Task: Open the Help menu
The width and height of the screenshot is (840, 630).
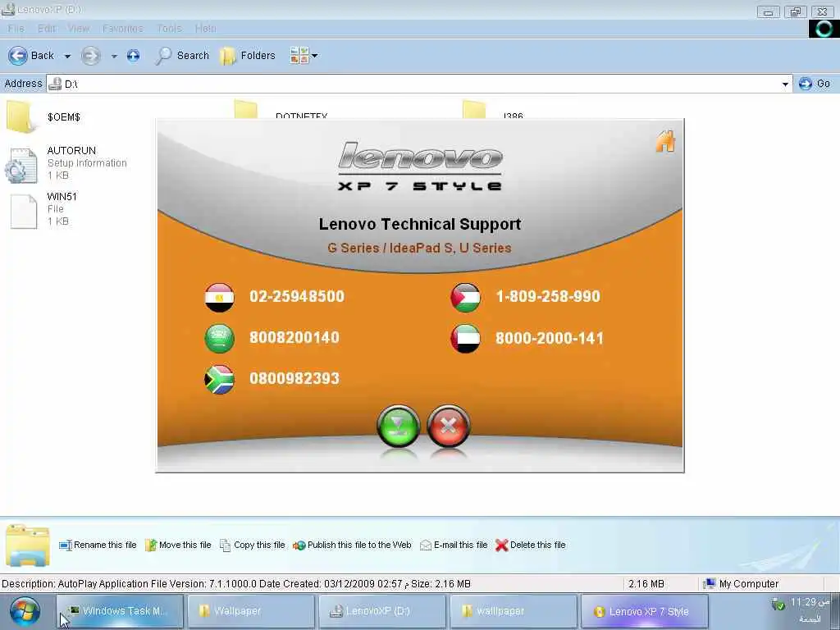Action: tap(206, 29)
